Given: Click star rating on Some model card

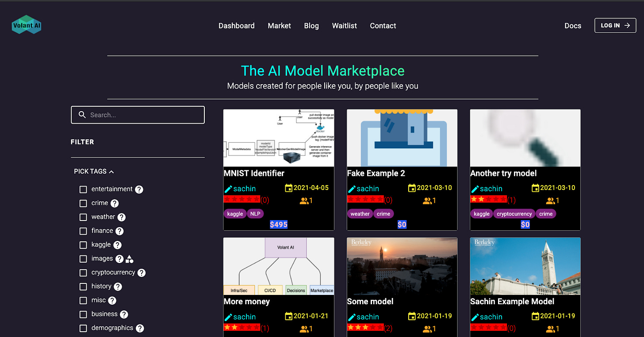Looking at the screenshot, I should pos(365,328).
